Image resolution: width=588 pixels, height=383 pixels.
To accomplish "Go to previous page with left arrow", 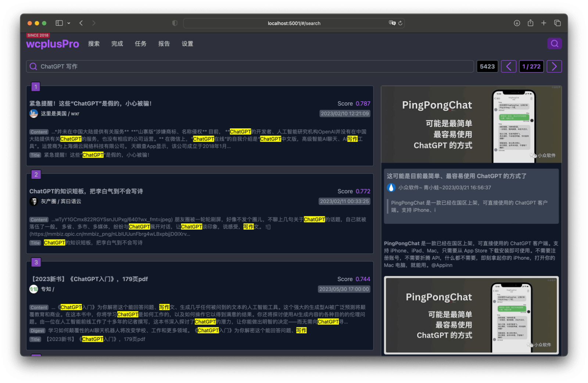I will coord(509,66).
